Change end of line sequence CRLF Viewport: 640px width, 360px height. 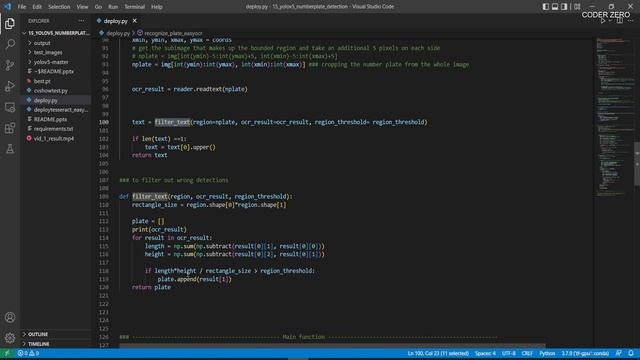527,353
